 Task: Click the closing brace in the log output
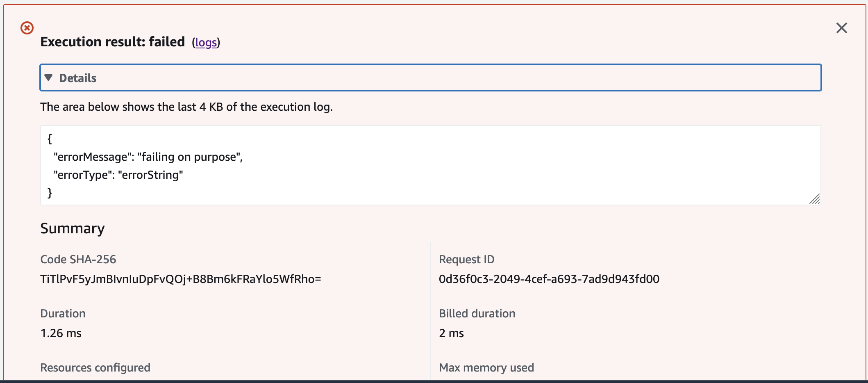50,193
